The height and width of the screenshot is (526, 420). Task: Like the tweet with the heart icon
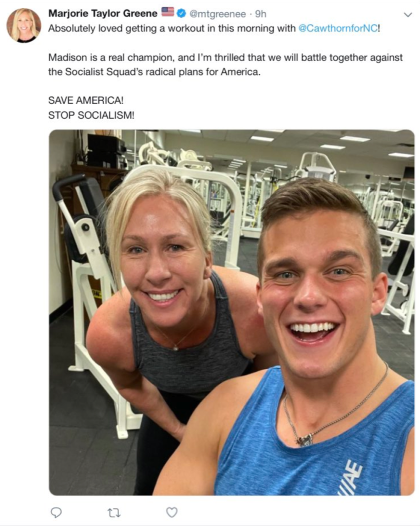coord(171,512)
